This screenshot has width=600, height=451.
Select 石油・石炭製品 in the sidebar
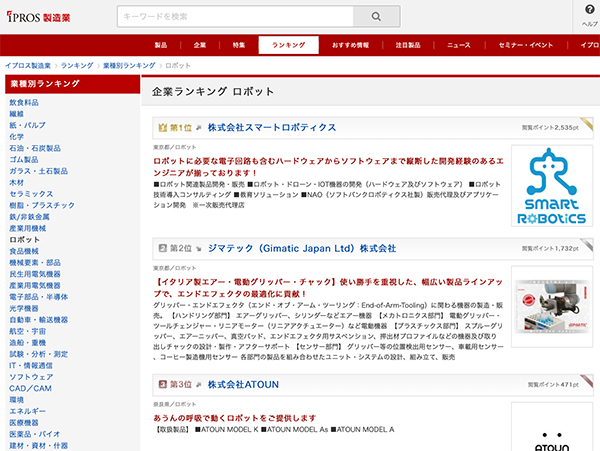pyautogui.click(x=35, y=148)
